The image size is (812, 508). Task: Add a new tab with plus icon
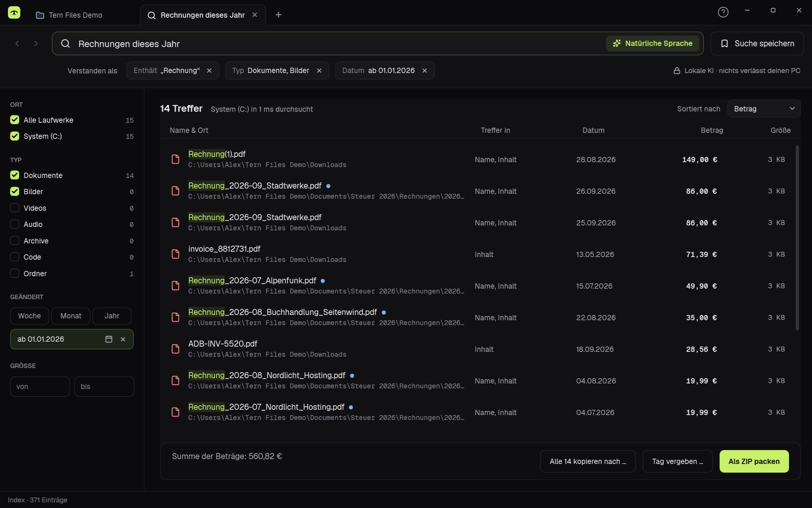point(278,15)
